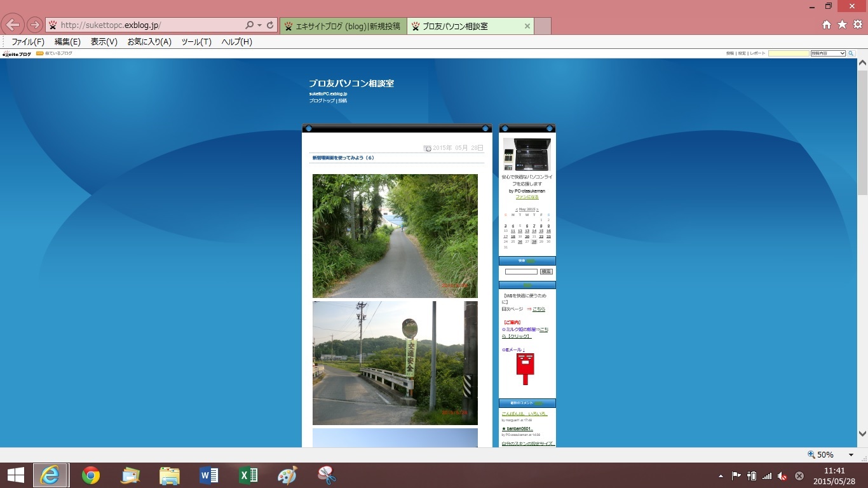The height and width of the screenshot is (488, 868).
Task: Click the blog title ブロ友パソコン相談室
Action: pos(351,83)
